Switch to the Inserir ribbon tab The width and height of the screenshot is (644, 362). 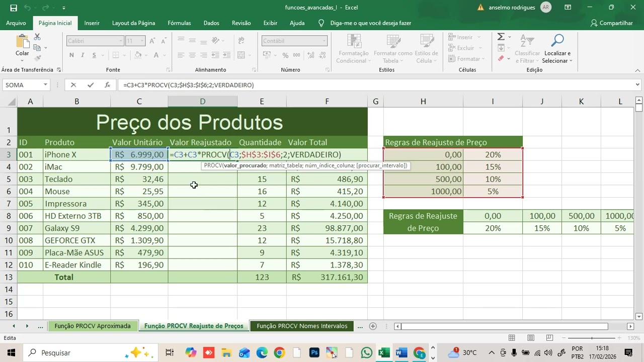click(x=92, y=23)
